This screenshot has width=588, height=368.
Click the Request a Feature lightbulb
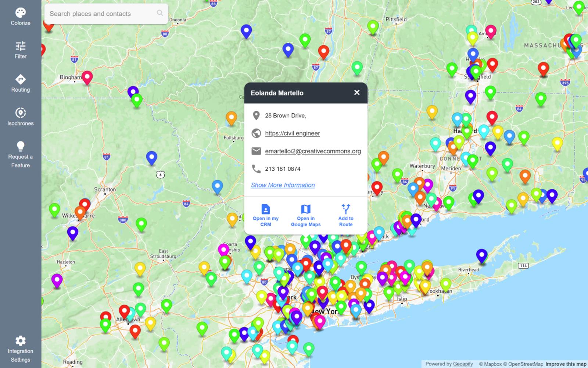coord(21,155)
